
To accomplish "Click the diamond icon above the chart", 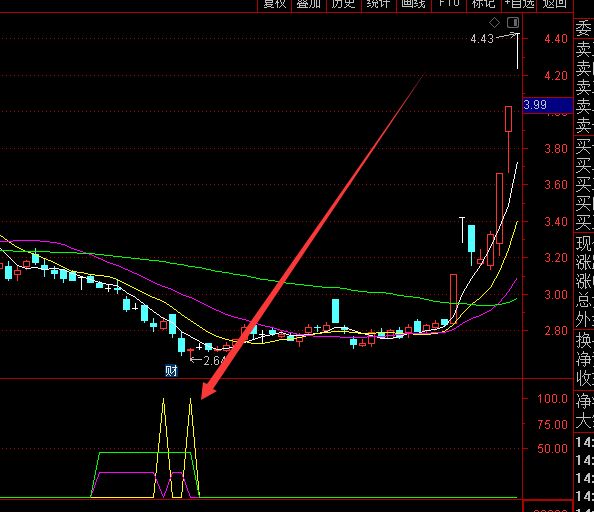I will (x=494, y=23).
